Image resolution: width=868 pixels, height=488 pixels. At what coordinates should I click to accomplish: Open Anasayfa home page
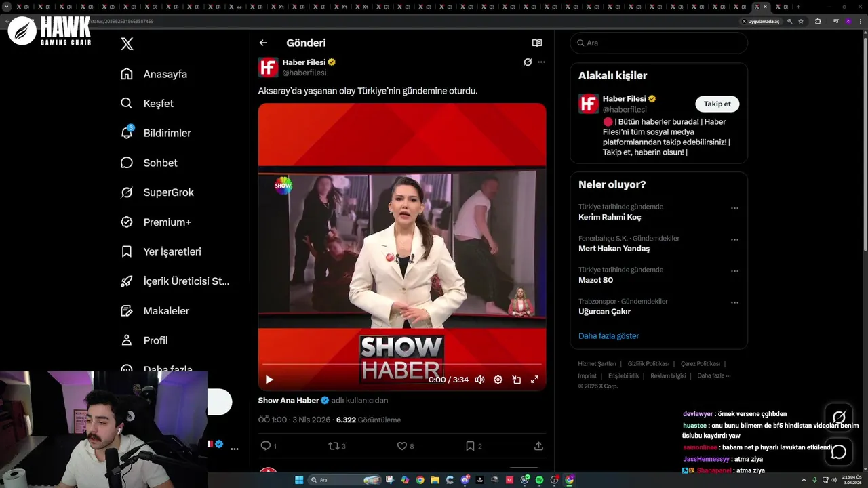click(154, 74)
